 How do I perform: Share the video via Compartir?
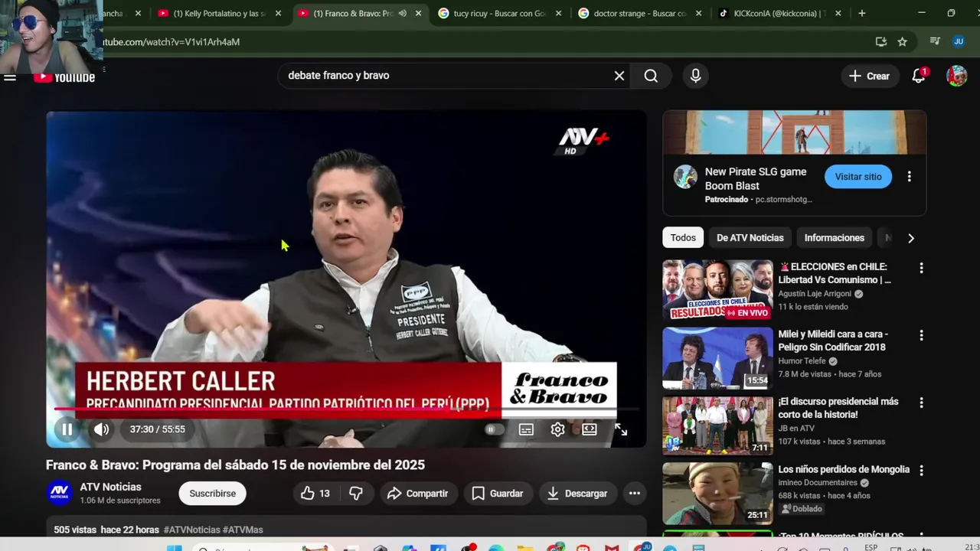tap(418, 494)
